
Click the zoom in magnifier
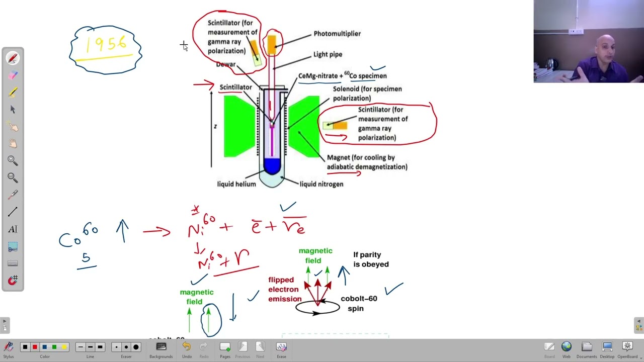(13, 160)
